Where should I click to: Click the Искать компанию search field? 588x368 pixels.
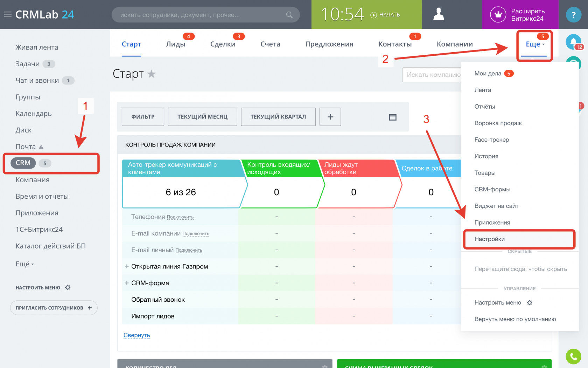click(432, 75)
